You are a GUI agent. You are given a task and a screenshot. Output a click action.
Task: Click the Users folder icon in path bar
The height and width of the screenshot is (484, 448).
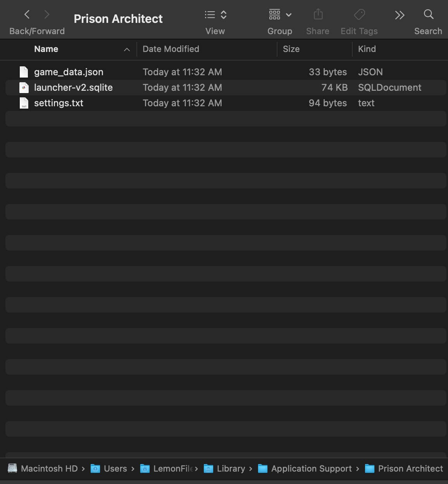pyautogui.click(x=95, y=468)
